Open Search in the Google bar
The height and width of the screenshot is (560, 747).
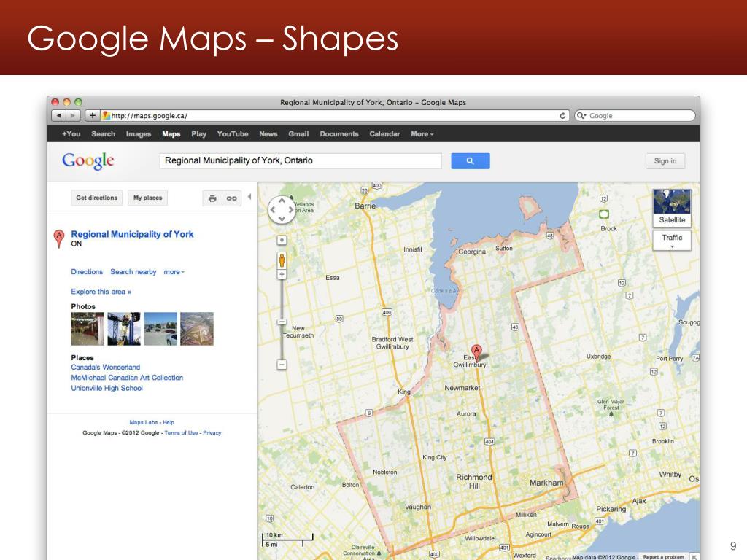point(104,134)
